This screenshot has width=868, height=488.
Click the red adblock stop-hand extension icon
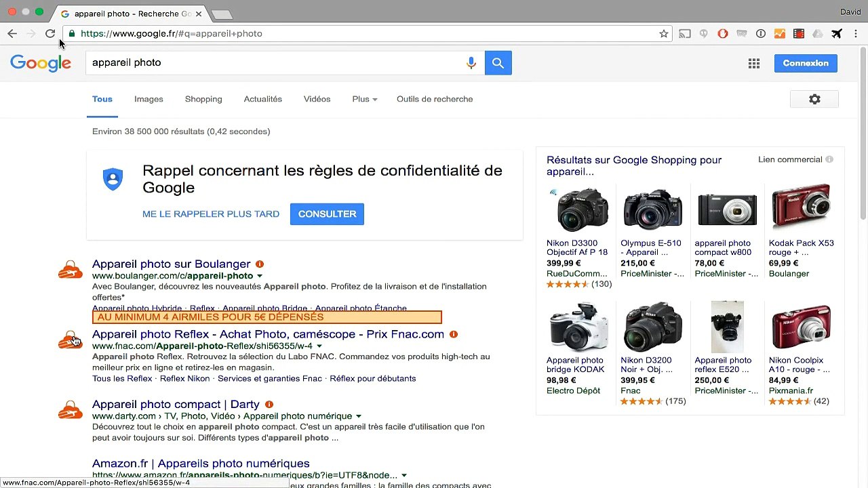click(x=723, y=33)
